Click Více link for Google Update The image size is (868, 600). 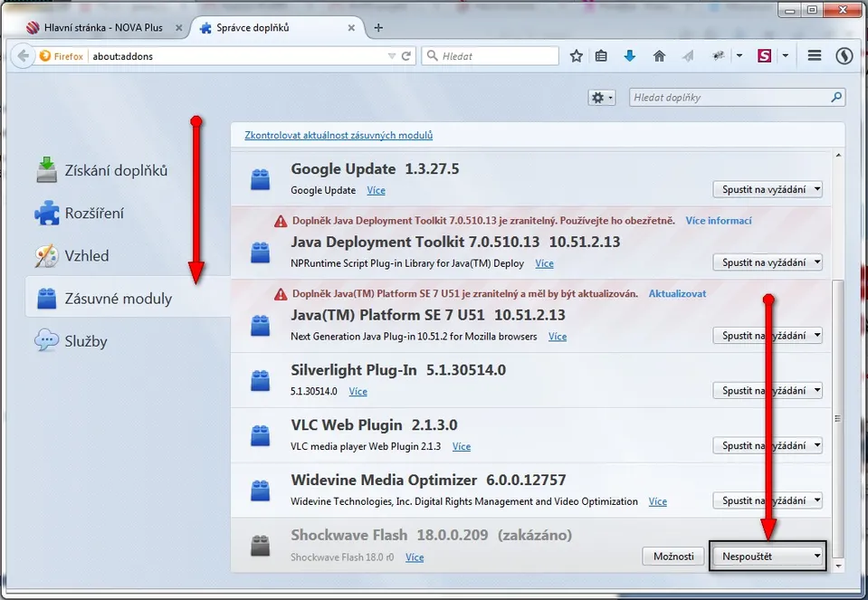point(376,190)
